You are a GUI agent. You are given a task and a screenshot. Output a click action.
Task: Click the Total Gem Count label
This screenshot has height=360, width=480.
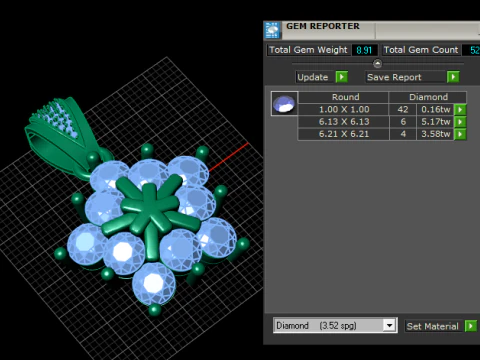pyautogui.click(x=421, y=50)
